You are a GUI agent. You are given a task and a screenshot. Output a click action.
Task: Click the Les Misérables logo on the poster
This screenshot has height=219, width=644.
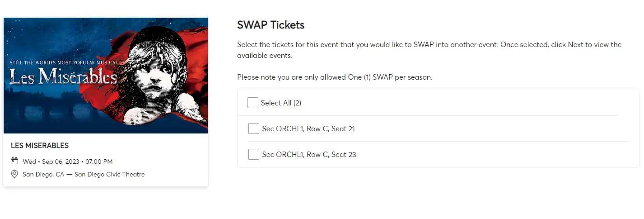(63, 78)
